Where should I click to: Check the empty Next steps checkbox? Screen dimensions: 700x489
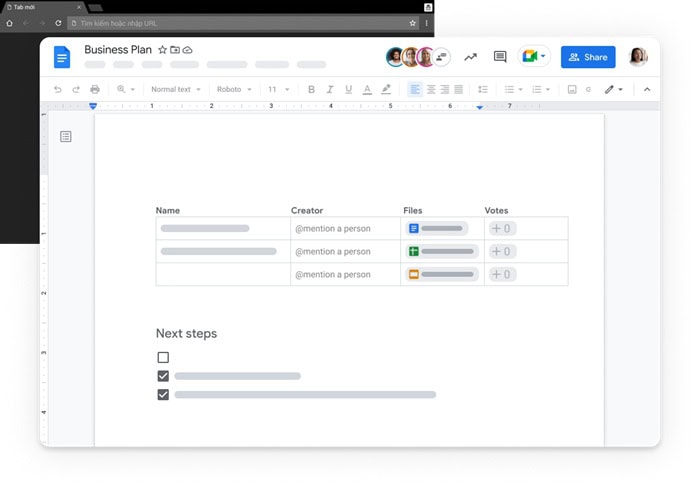(163, 357)
